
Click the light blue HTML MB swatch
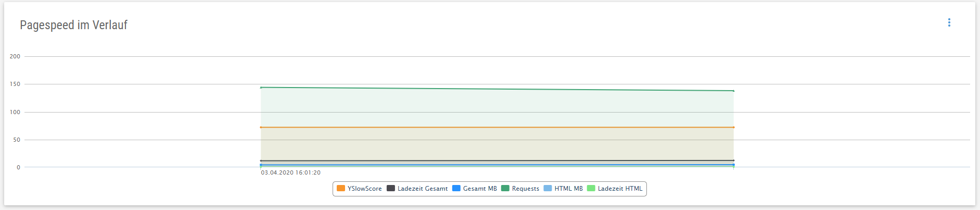coord(548,189)
